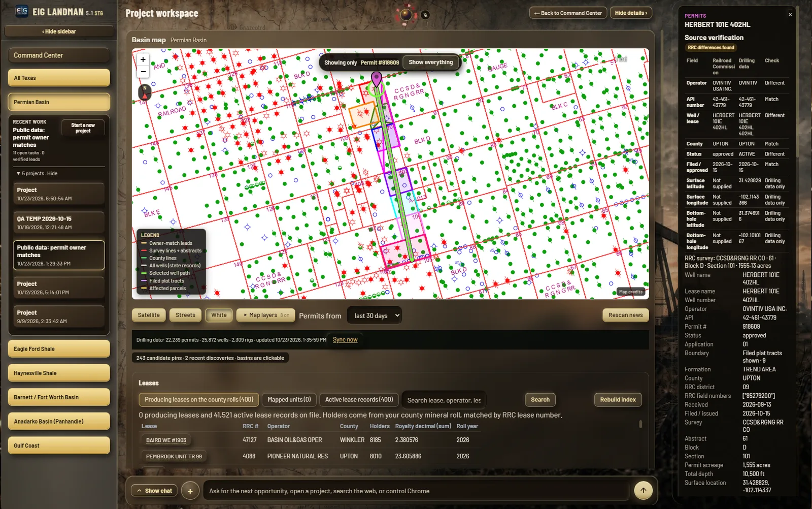This screenshot has width=812, height=509.
Task: Click the Survey lines + abstracts legend swatch
Action: pyautogui.click(x=144, y=251)
